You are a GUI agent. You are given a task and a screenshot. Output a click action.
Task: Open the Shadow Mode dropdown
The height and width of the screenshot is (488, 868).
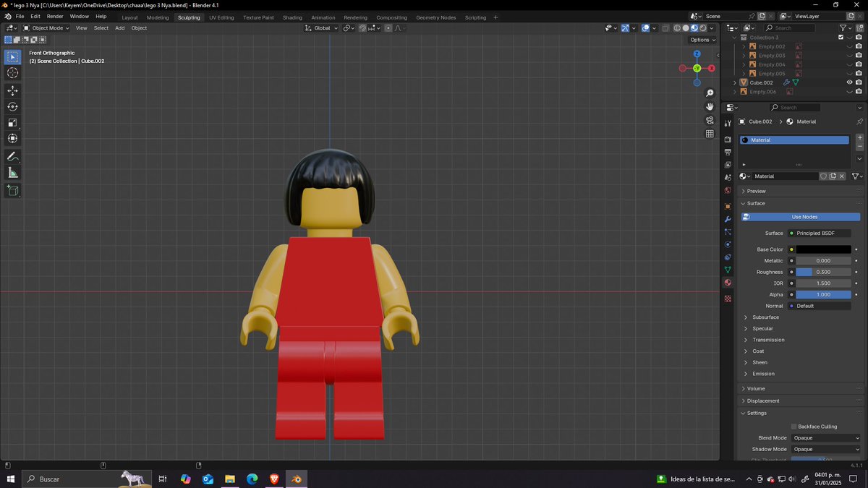point(825,450)
